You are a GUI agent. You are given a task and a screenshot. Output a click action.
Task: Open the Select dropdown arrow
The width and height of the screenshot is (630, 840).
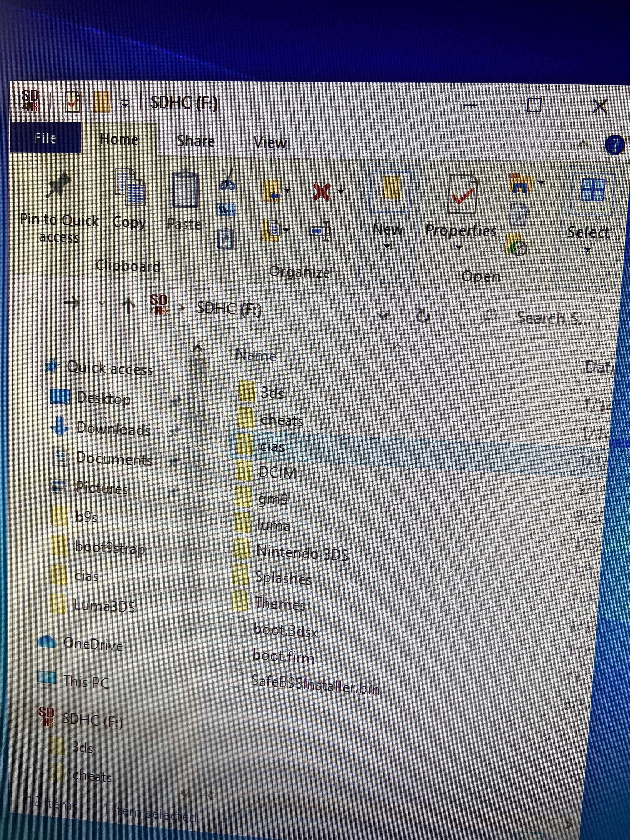[x=588, y=250]
